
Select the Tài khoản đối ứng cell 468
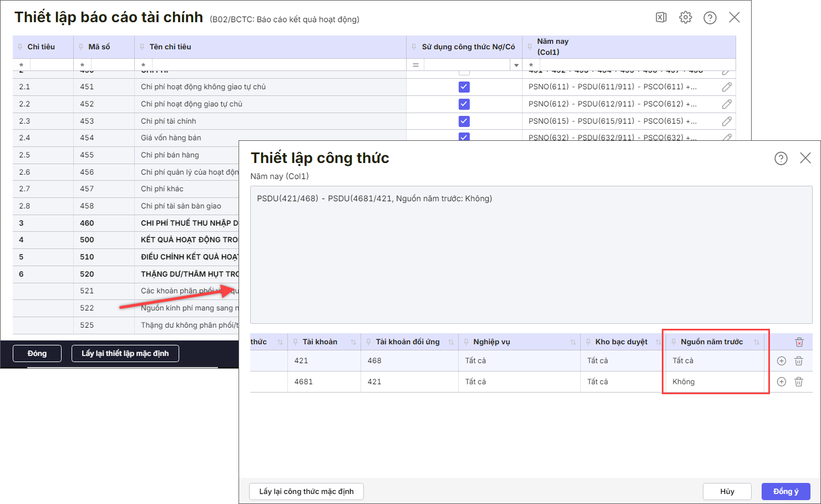point(409,361)
